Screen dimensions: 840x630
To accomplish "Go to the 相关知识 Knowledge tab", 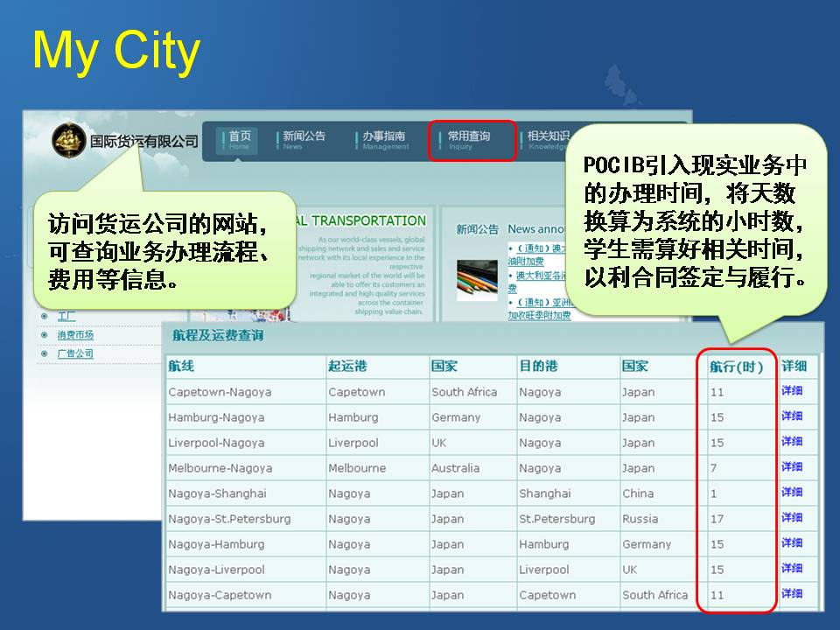I will point(548,140).
